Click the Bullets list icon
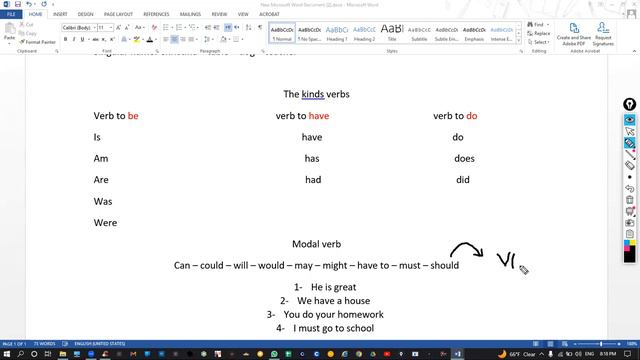This screenshot has width=640, height=360. point(166,28)
